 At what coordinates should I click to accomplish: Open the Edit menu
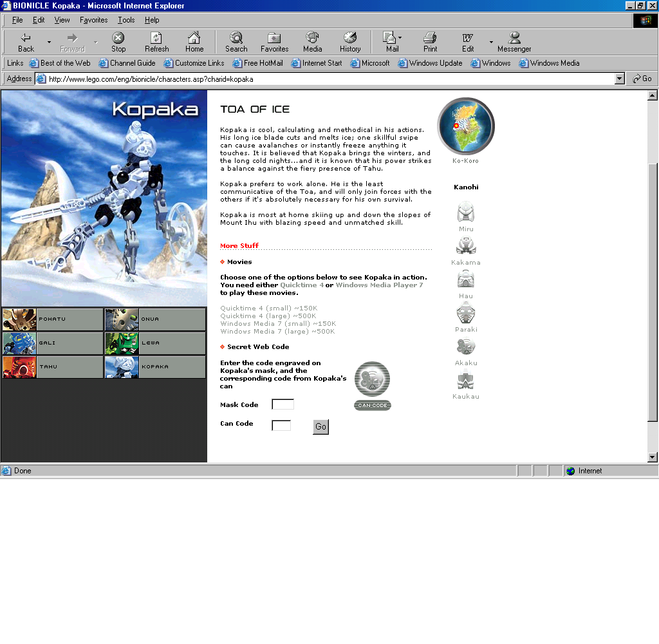[x=38, y=20]
